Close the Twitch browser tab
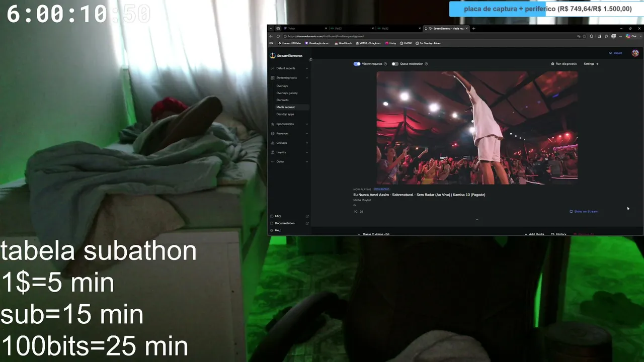This screenshot has height=362, width=644. click(326, 29)
